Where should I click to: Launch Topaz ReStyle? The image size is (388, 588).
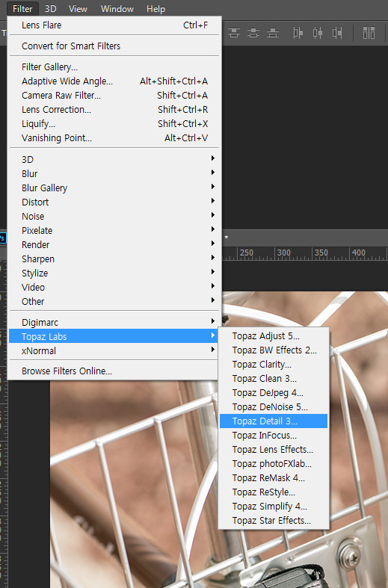pos(274,492)
